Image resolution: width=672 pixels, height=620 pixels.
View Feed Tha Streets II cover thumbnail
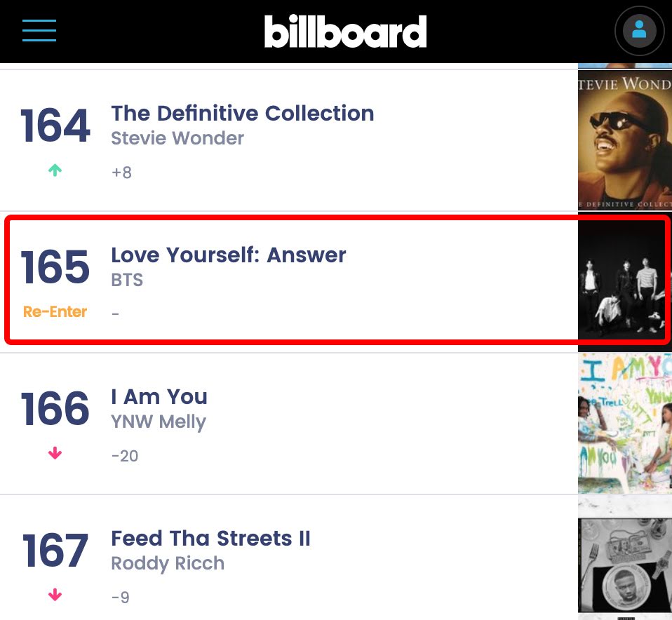pyautogui.click(x=625, y=565)
